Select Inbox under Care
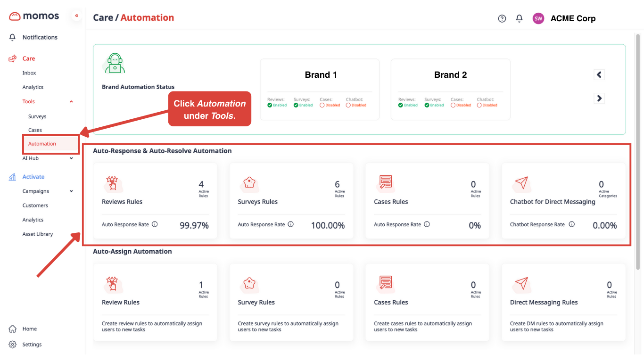Image resolution: width=644 pixels, height=362 pixels. pyautogui.click(x=29, y=73)
